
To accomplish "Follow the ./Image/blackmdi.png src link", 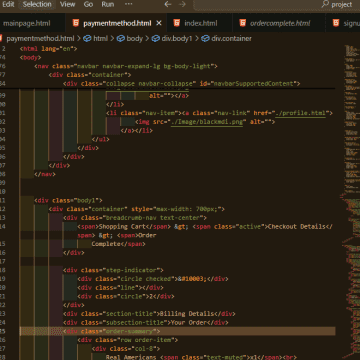I will [x=207, y=122].
